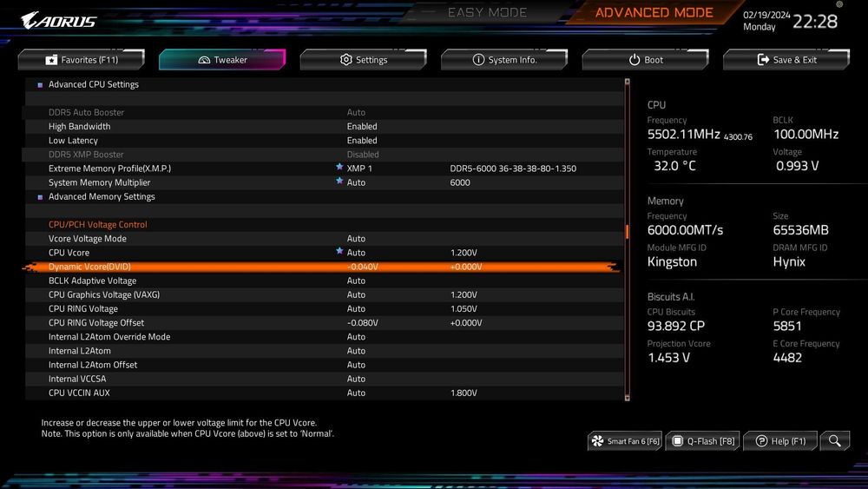Toggle the High Bandwidth Enabled value
This screenshot has height=489, width=868.
click(x=362, y=127)
